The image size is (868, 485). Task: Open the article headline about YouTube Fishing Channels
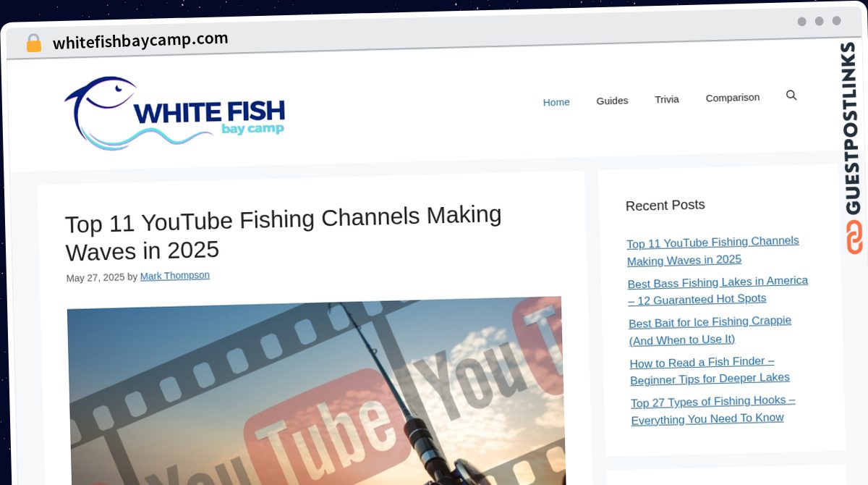pyautogui.click(x=283, y=233)
